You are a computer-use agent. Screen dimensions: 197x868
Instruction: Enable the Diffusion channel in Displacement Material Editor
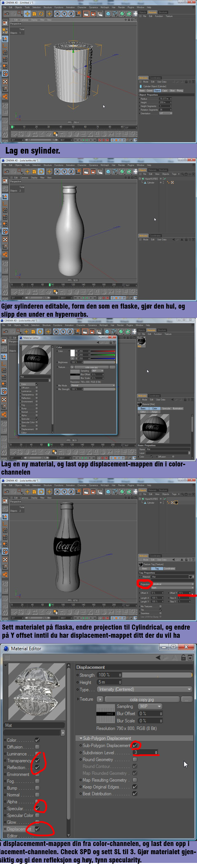[37, 747]
